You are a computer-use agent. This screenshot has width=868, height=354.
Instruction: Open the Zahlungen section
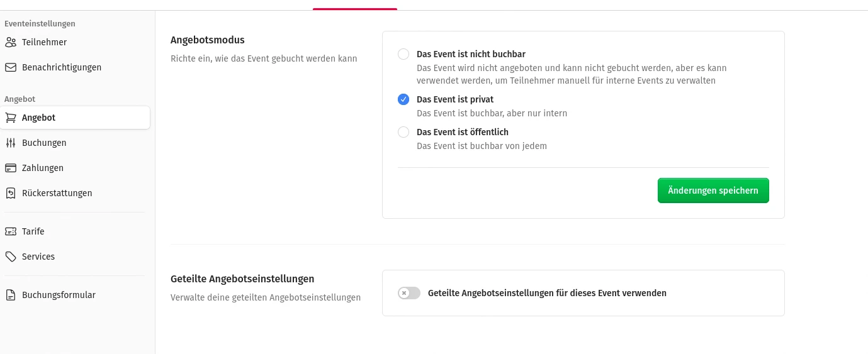click(x=43, y=168)
